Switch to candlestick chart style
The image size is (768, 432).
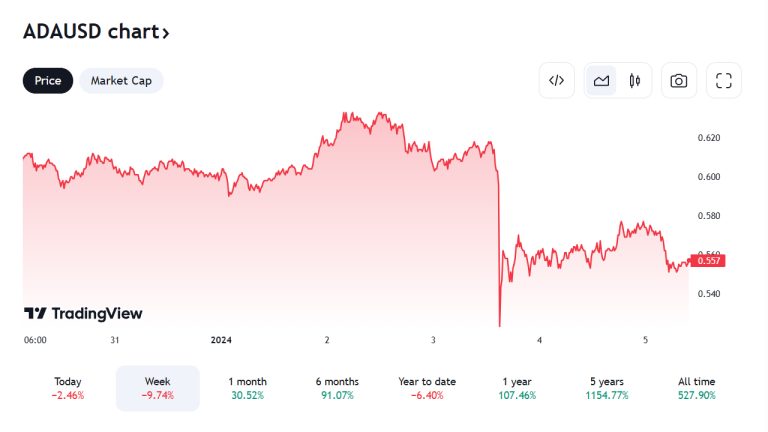pyautogui.click(x=634, y=81)
